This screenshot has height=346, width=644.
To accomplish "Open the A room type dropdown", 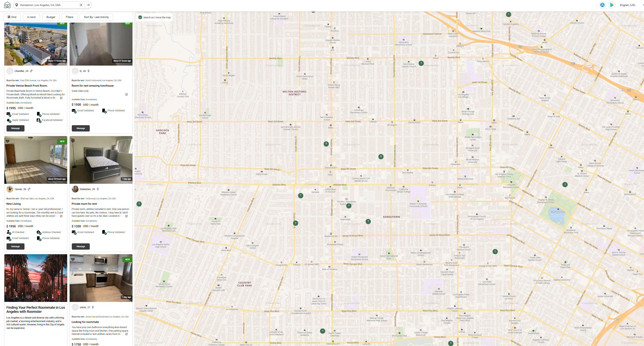I will [31, 17].
